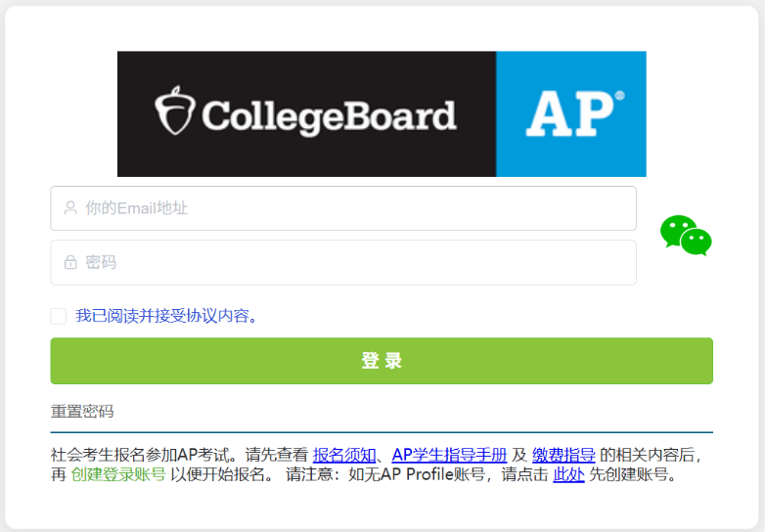The height and width of the screenshot is (532, 766).
Task: Click the CollegeBoard wordmark in banner
Action: click(x=329, y=115)
